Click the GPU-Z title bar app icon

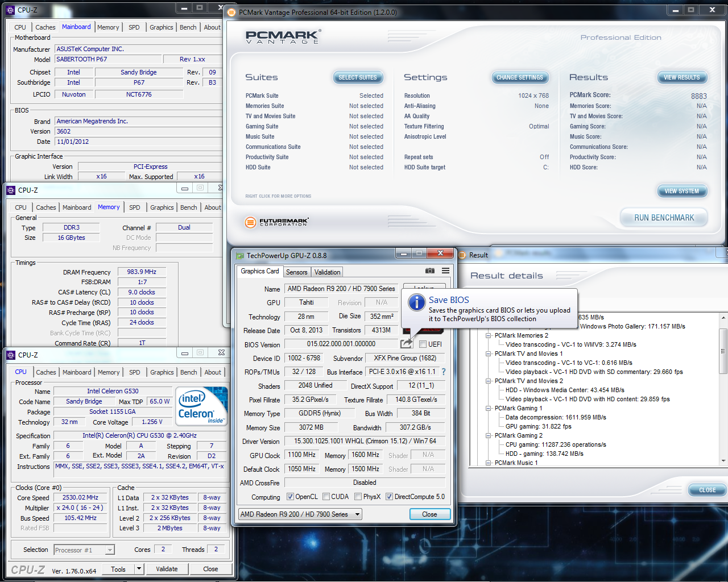(240, 256)
